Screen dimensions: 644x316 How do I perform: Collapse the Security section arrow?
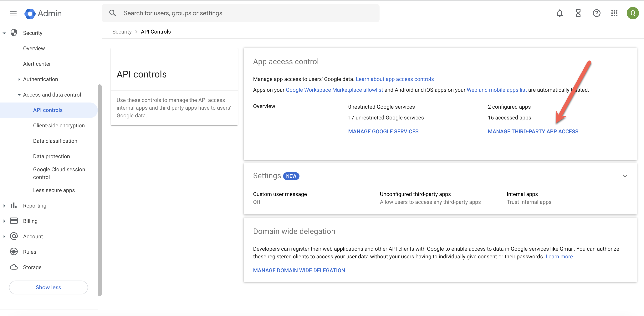(4, 33)
